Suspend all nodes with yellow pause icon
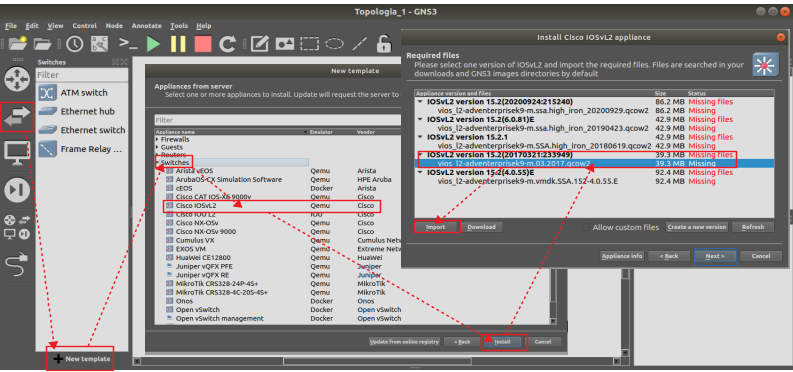Image resolution: width=793 pixels, height=372 pixels. point(178,43)
